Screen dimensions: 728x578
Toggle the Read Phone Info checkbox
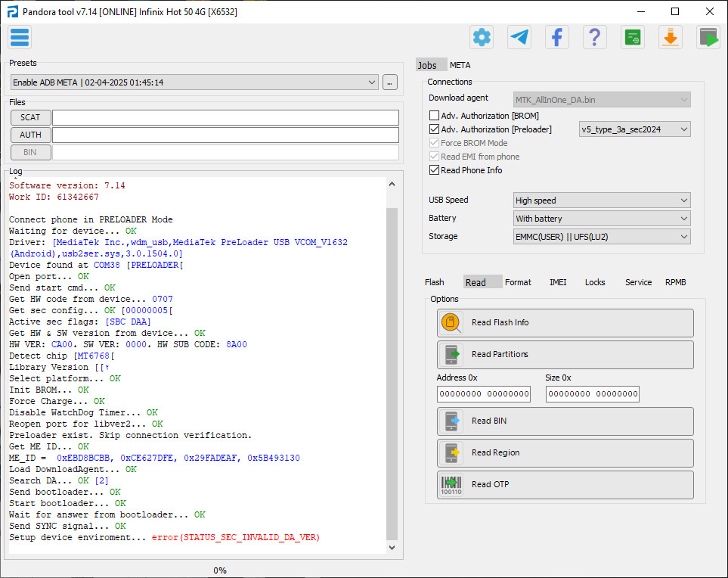pos(434,170)
